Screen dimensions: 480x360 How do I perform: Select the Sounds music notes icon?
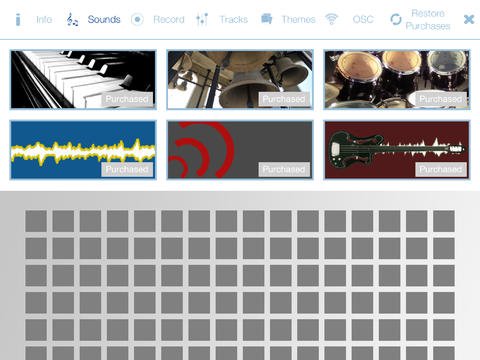[x=72, y=19]
